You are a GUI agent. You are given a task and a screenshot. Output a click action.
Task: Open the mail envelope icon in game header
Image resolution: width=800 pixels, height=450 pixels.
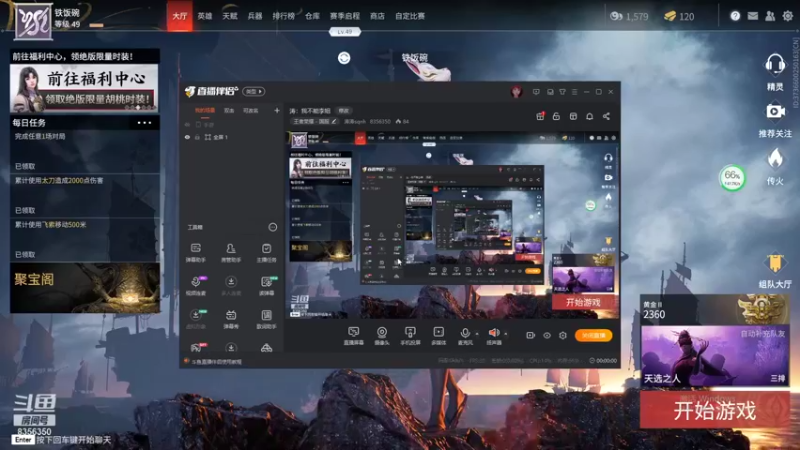point(753,16)
